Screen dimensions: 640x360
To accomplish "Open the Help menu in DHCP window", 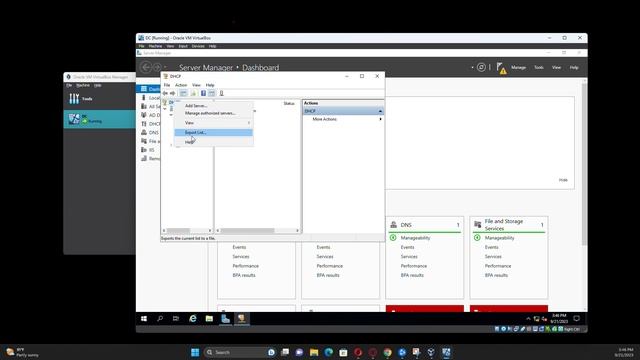I will [x=210, y=85].
